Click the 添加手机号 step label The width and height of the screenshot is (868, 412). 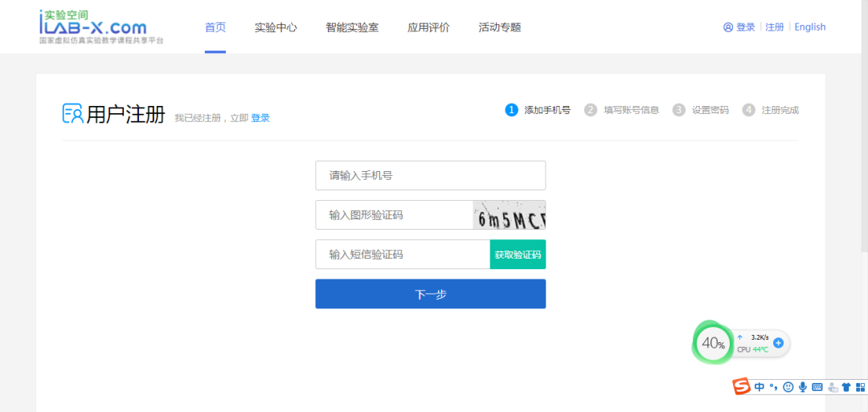(547, 109)
